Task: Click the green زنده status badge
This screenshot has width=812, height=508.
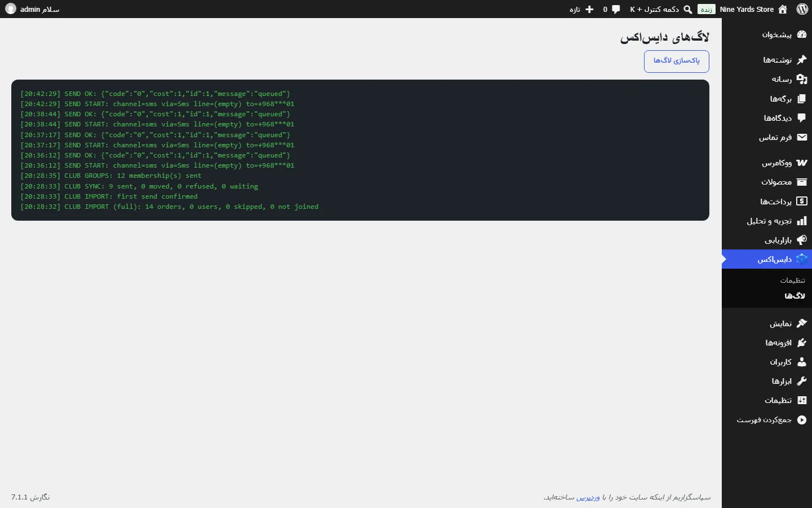Action: click(x=707, y=9)
